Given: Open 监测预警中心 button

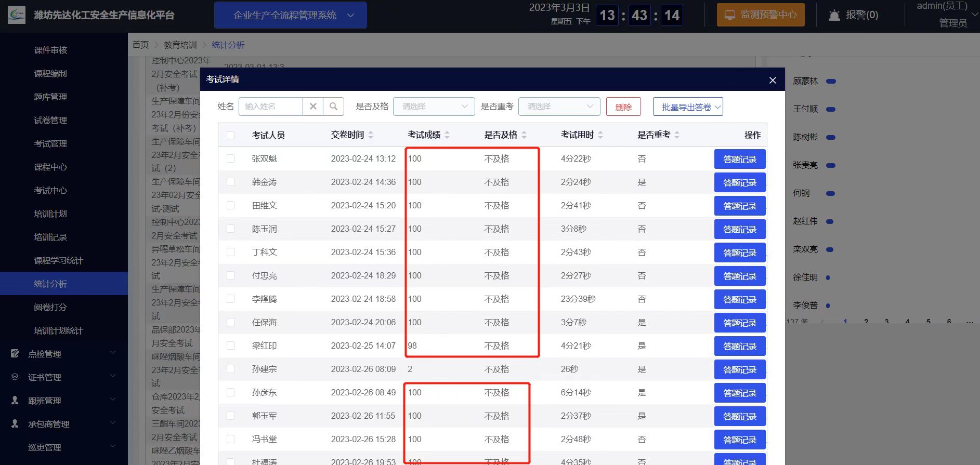Looking at the screenshot, I should [x=761, y=15].
